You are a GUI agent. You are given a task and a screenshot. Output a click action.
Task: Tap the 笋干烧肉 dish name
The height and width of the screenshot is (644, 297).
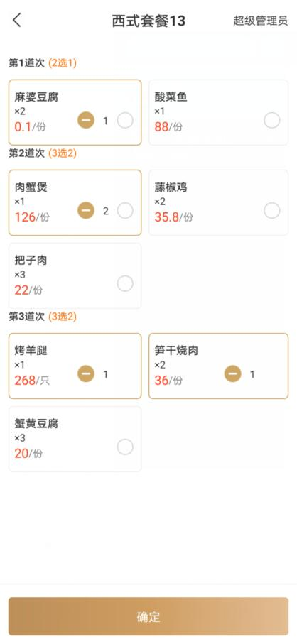point(176,351)
